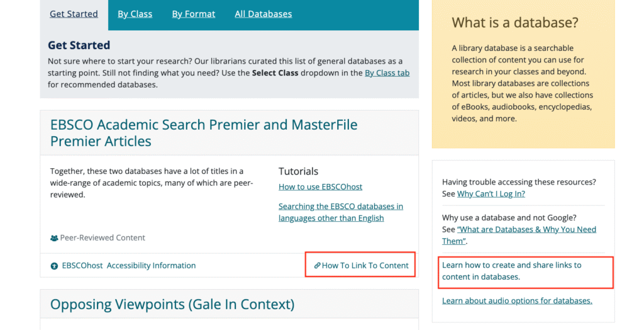Screen dimensions: 644x330
Task: Switch to the Get Started tab
Action: (74, 14)
